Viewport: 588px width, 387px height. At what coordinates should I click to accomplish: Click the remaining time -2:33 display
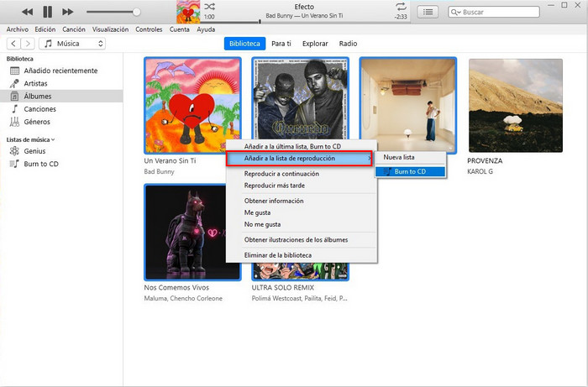(401, 17)
